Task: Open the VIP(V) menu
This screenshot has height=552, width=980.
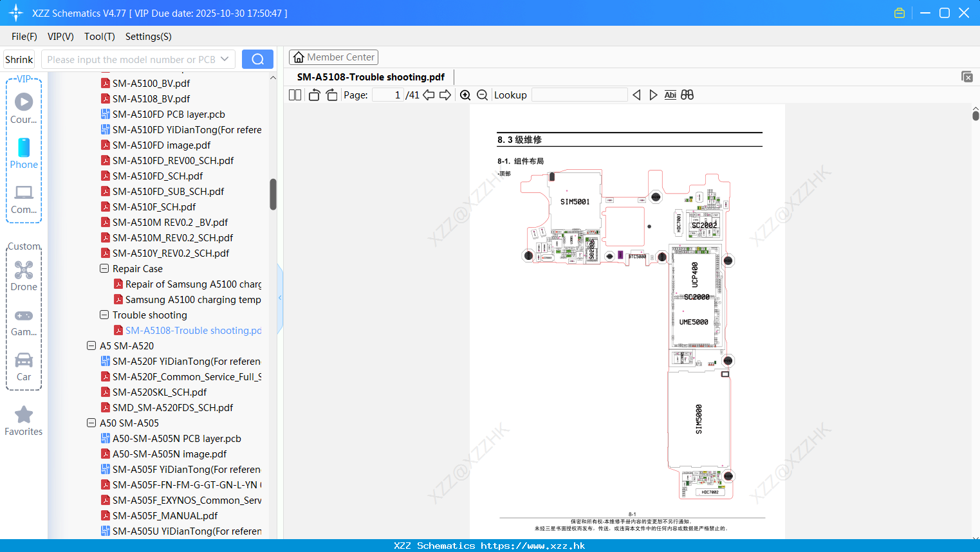Action: pyautogui.click(x=60, y=37)
